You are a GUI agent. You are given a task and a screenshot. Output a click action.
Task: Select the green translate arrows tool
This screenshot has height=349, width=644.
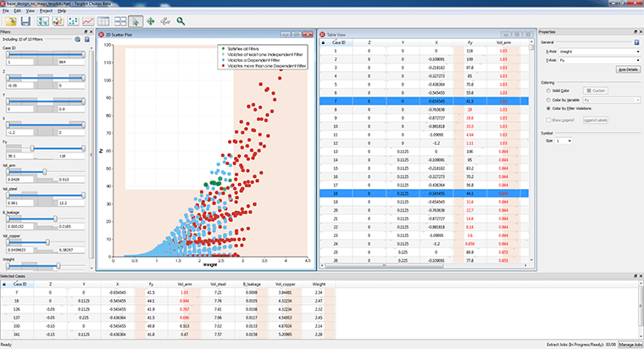[151, 21]
